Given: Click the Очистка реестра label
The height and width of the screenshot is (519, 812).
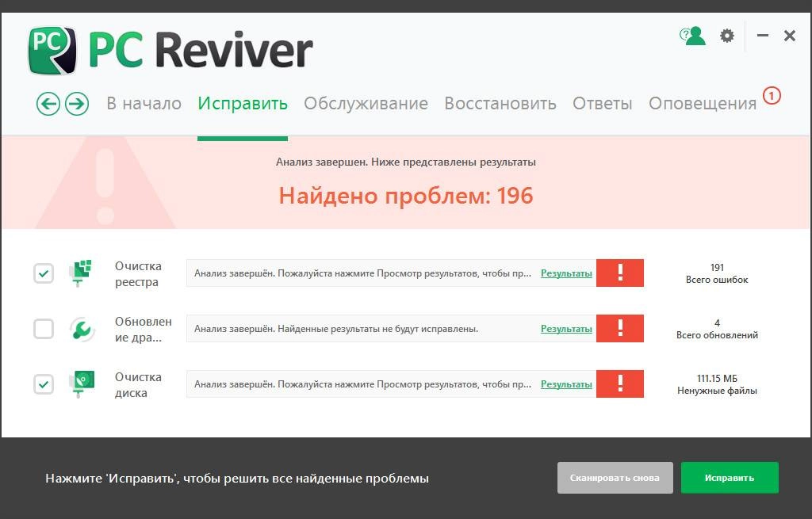Looking at the screenshot, I should (x=138, y=273).
